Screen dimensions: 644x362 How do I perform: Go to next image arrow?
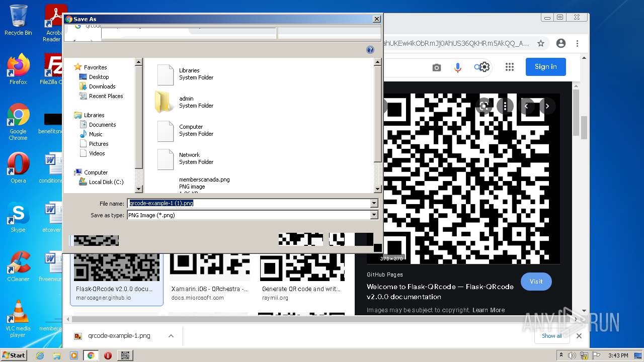point(547,106)
